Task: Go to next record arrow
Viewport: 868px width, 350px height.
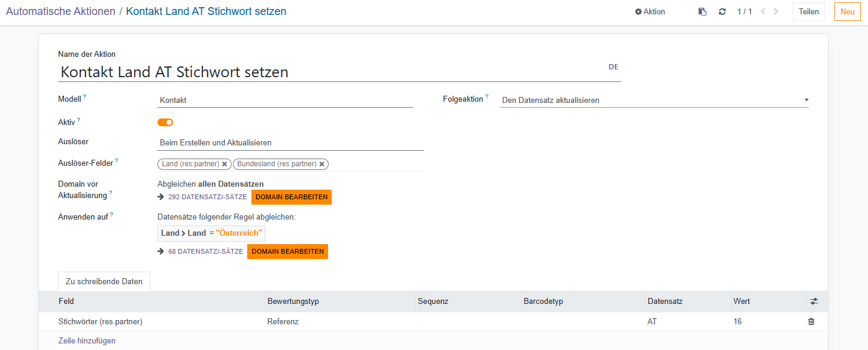Action: click(776, 11)
